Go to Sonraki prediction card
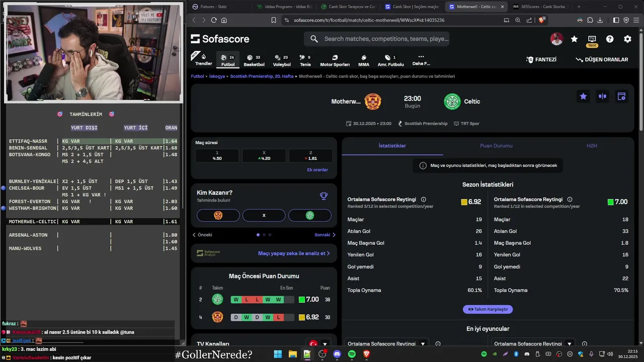This screenshot has width=644, height=362. pos(325,235)
